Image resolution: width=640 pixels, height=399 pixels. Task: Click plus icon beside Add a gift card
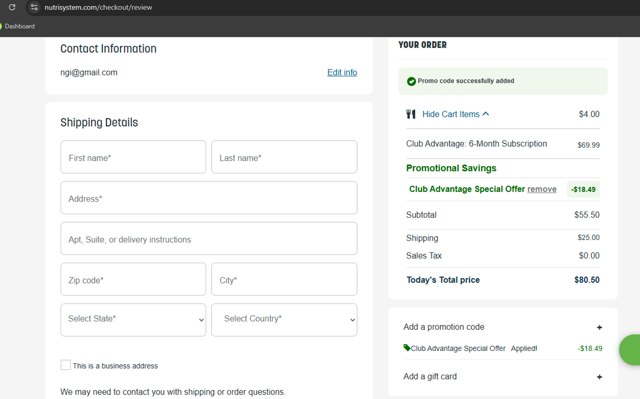coord(599,377)
